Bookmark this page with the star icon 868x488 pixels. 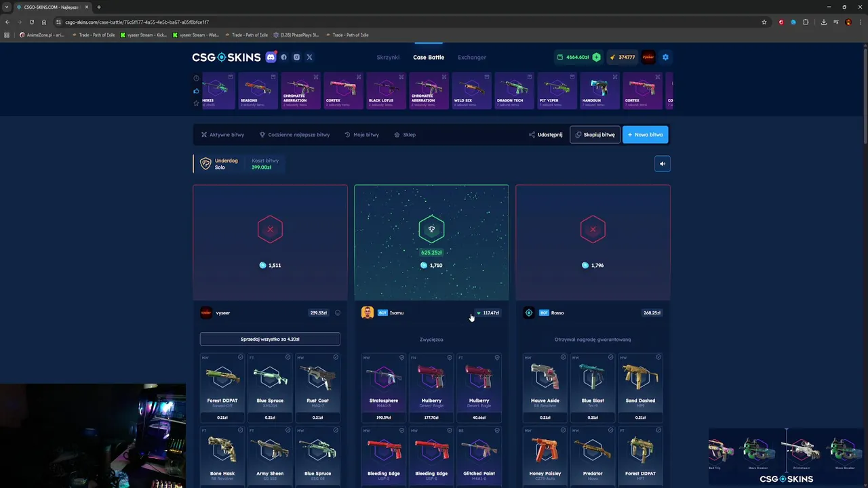click(764, 22)
